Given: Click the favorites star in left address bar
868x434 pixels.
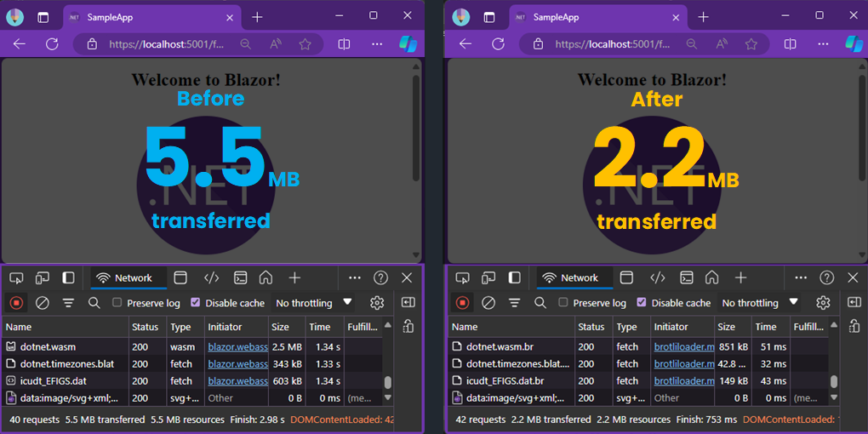Looking at the screenshot, I should pyautogui.click(x=305, y=44).
